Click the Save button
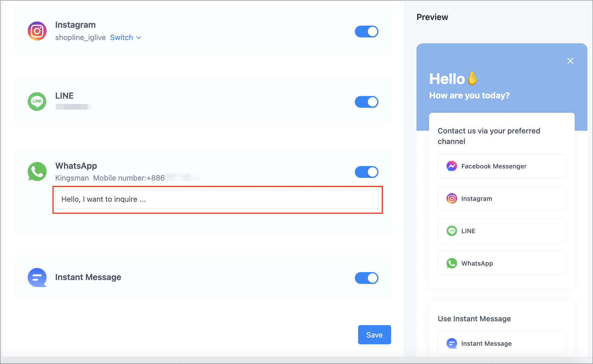The height and width of the screenshot is (364, 593). 374,335
